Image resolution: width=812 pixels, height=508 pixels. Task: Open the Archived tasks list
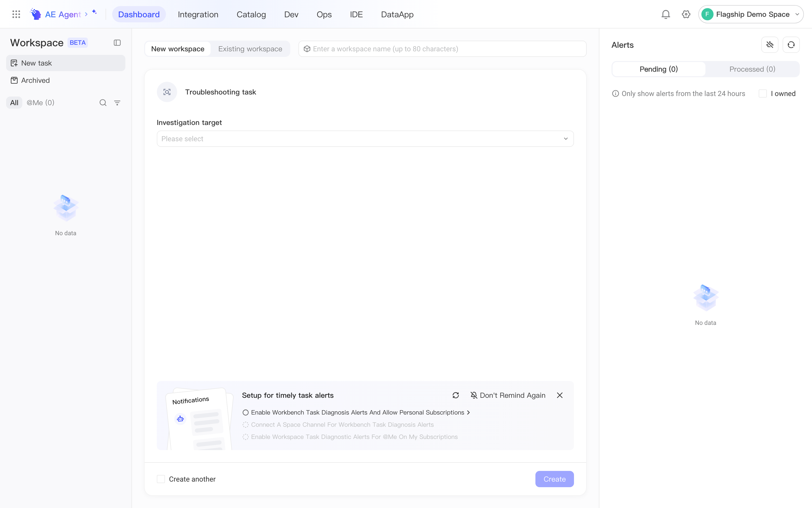coord(65,80)
